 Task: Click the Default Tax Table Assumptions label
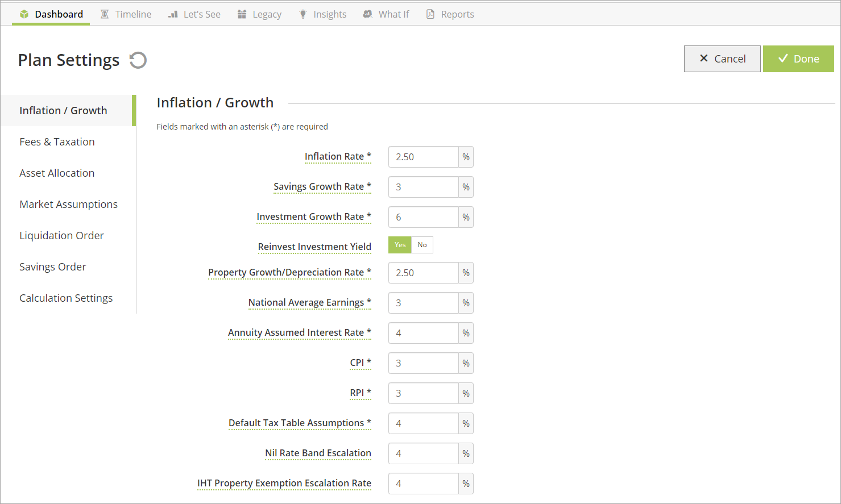(300, 423)
